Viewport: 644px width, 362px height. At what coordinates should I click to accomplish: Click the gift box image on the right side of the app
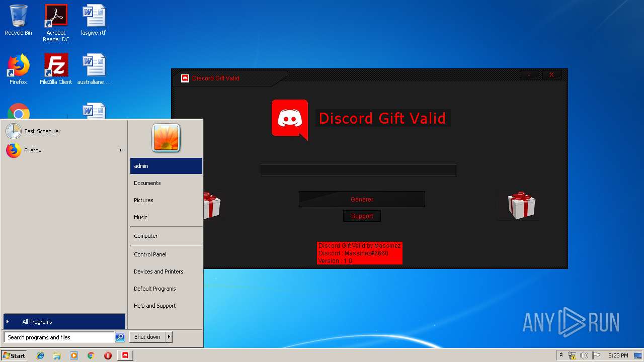tap(521, 205)
